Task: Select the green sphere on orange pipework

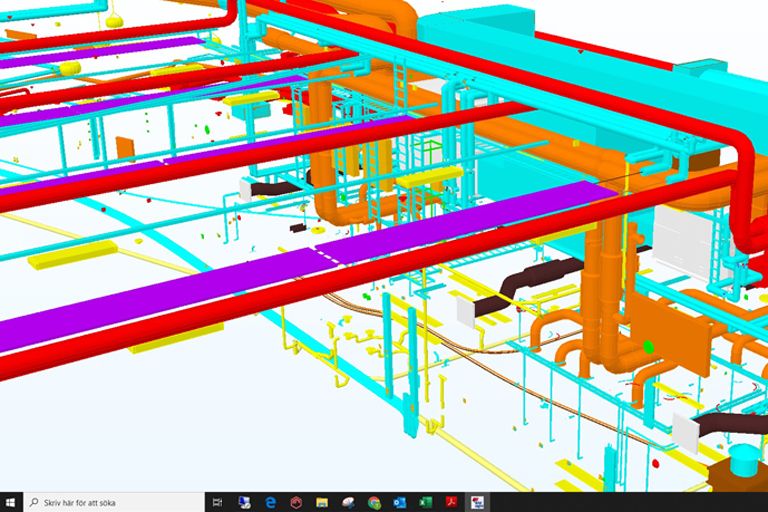Action: click(x=648, y=347)
